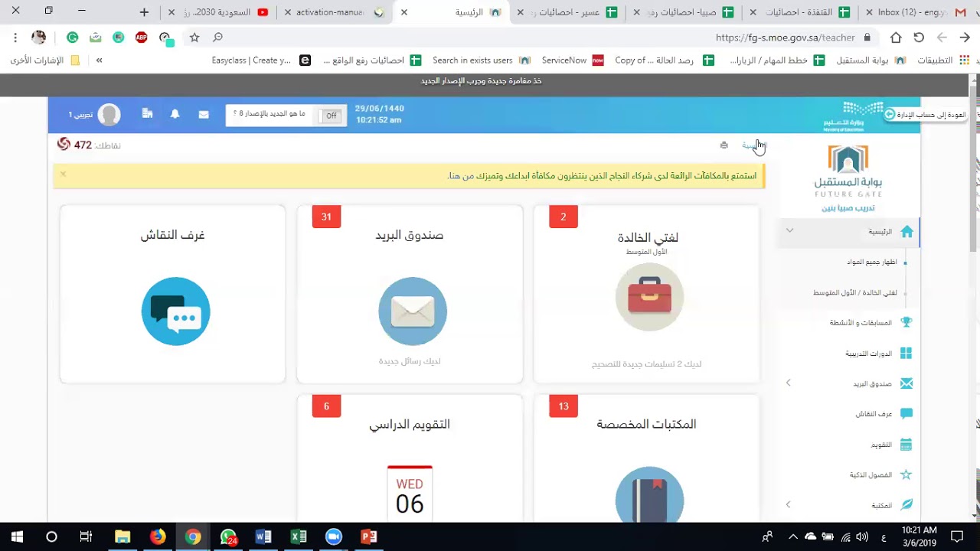Open Excel from the taskbar
This screenshot has width=980, height=551.
click(299, 537)
